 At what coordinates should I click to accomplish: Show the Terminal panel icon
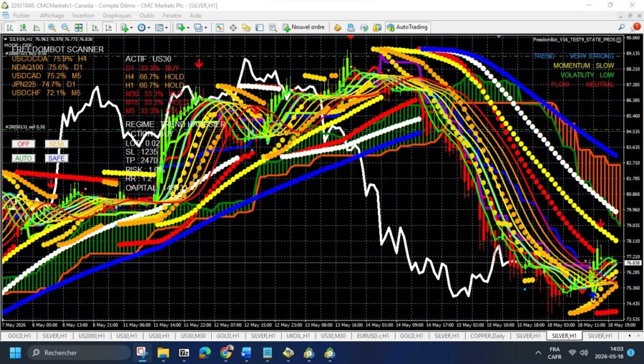(260, 27)
